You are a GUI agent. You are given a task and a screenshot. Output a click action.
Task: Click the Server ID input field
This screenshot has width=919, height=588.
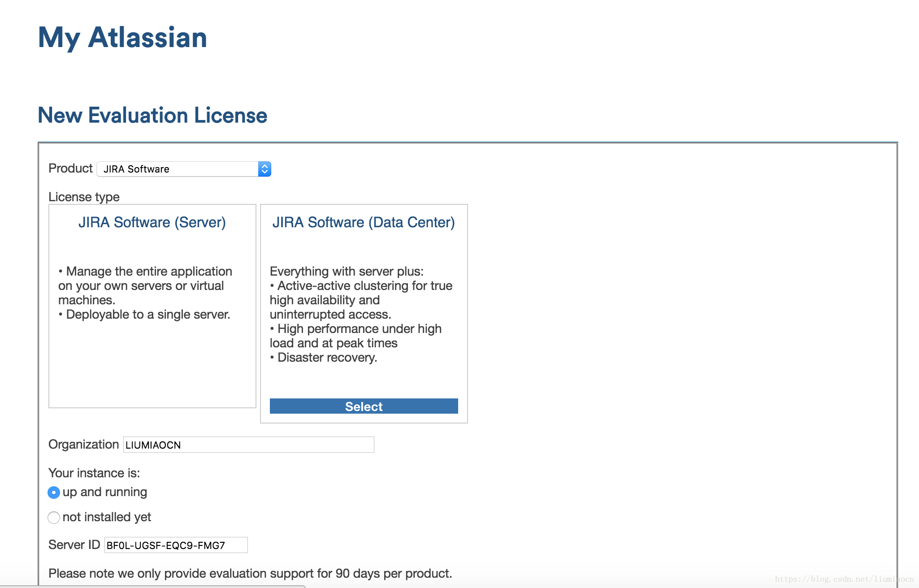pos(176,545)
